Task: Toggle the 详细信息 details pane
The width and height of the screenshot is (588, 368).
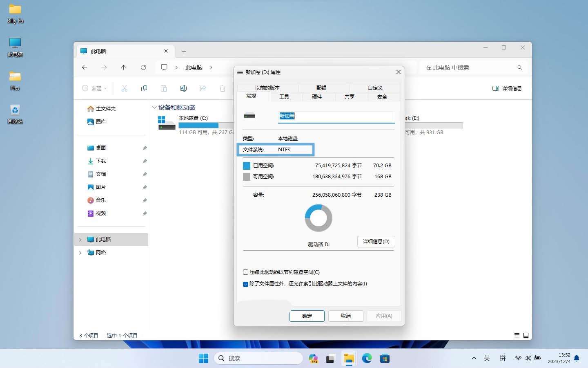Action: pyautogui.click(x=507, y=88)
